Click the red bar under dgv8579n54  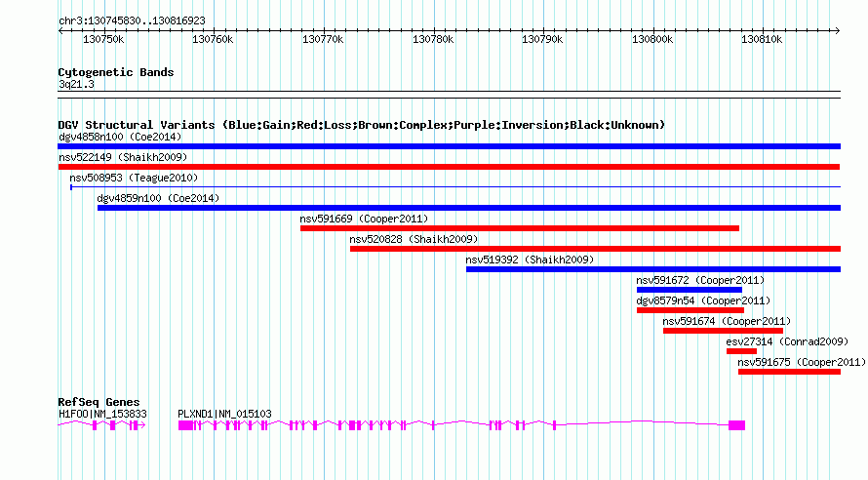tap(690, 310)
